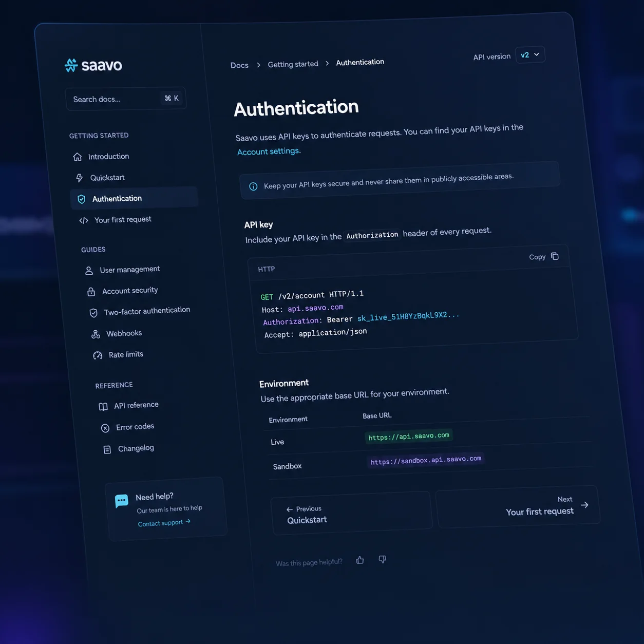Click the Live environment cell

tap(277, 442)
